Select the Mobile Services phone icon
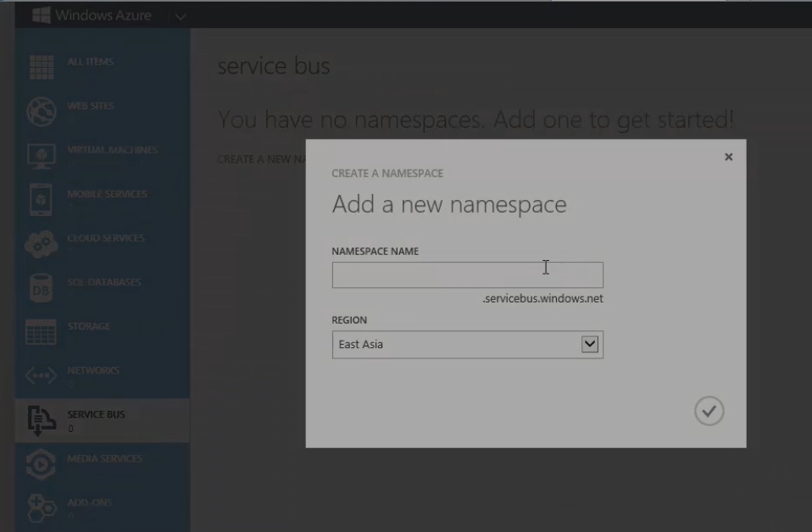Screen dimensions: 812x532 41,199
